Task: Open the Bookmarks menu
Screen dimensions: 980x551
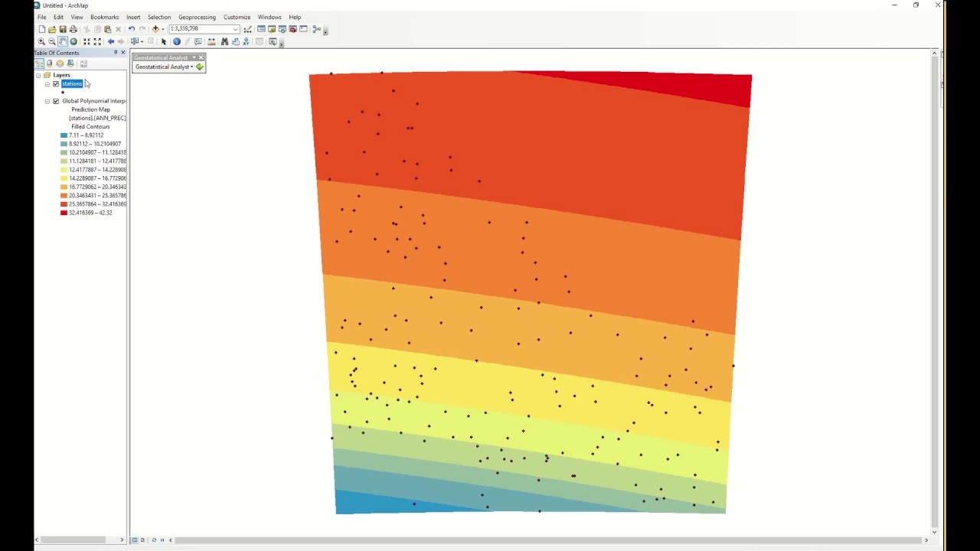Action: click(104, 17)
